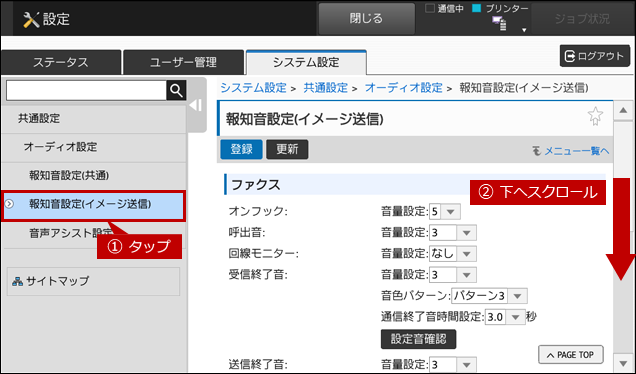The image size is (636, 374).
Task: Open the サイトマップ link
Action: [93, 281]
